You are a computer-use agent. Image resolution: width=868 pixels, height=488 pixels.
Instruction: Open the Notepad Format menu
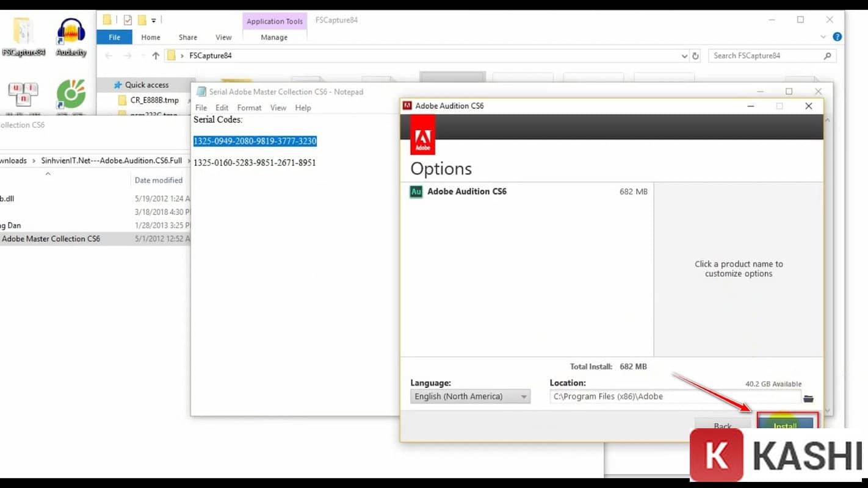(x=249, y=107)
